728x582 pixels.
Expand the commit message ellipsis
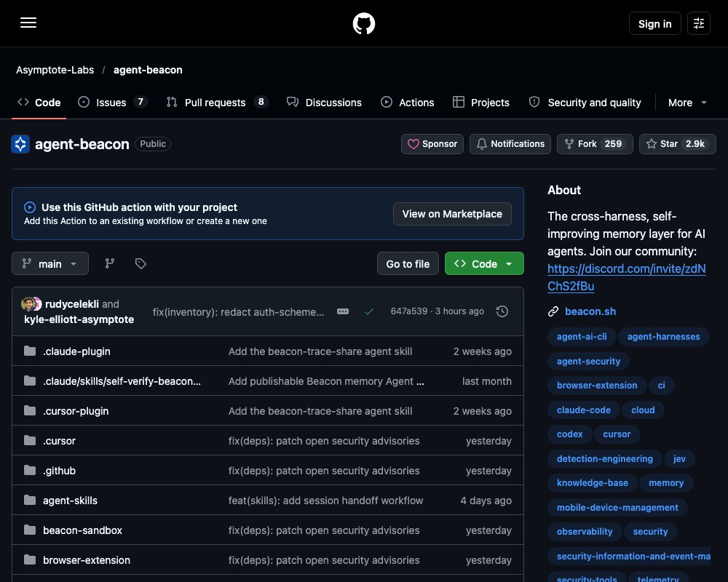point(343,311)
